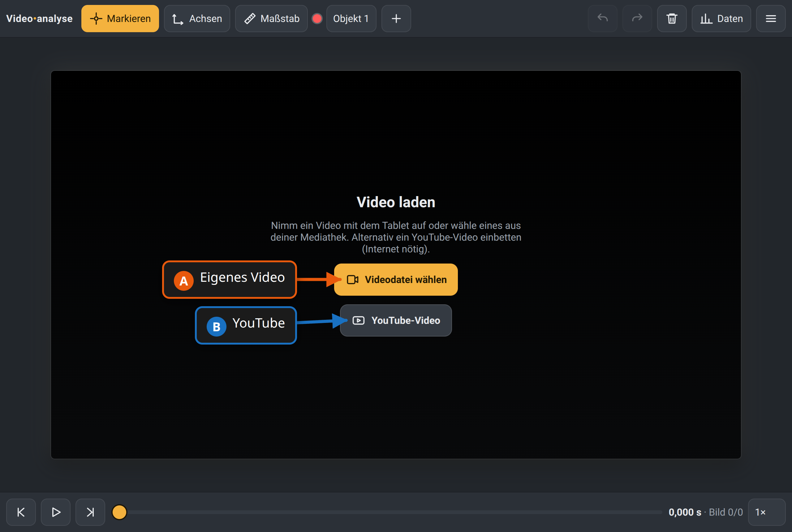Open the Daten panel
The image size is (792, 532).
(x=721, y=19)
